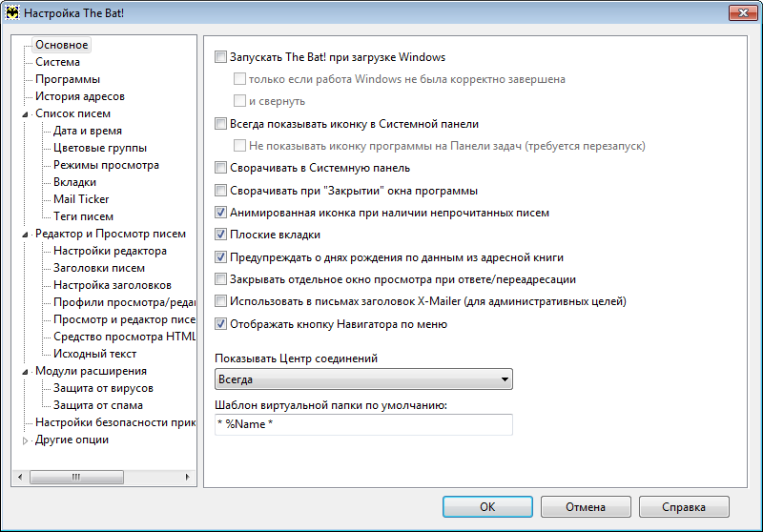Open 'Защита от спама' settings
Screen dimensions: 763x532
[98, 405]
